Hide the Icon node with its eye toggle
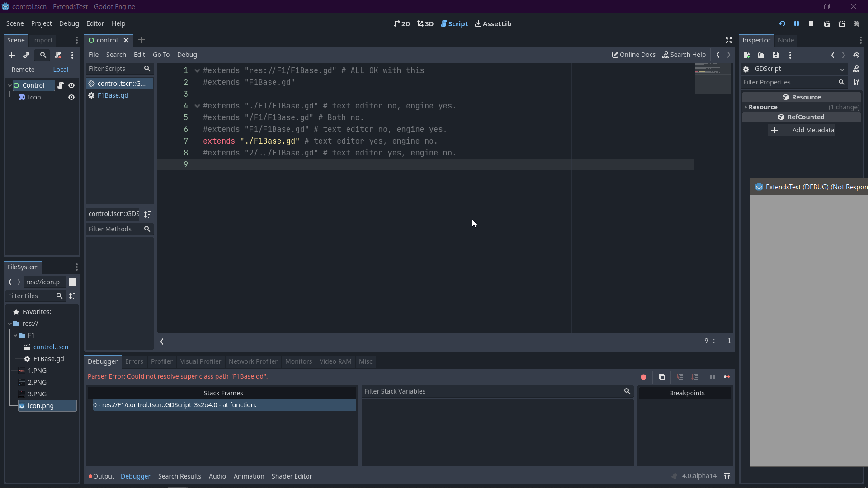Image resolution: width=868 pixels, height=488 pixels. point(71,97)
